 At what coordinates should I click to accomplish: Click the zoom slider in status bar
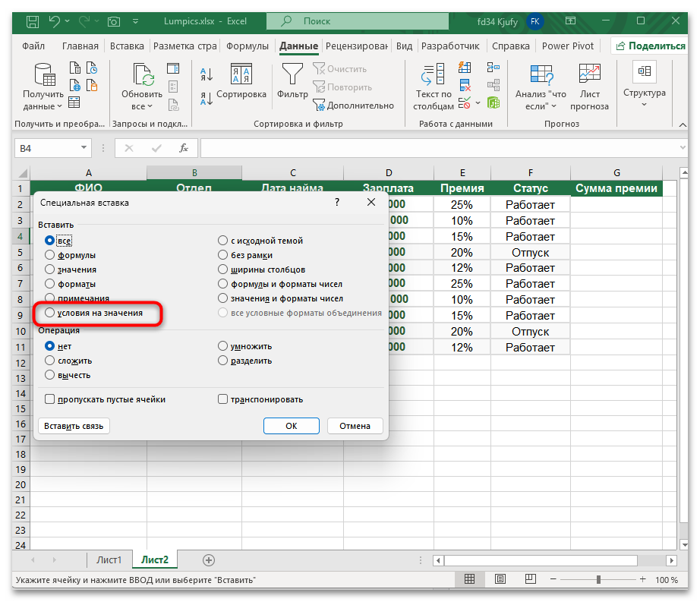(x=598, y=580)
